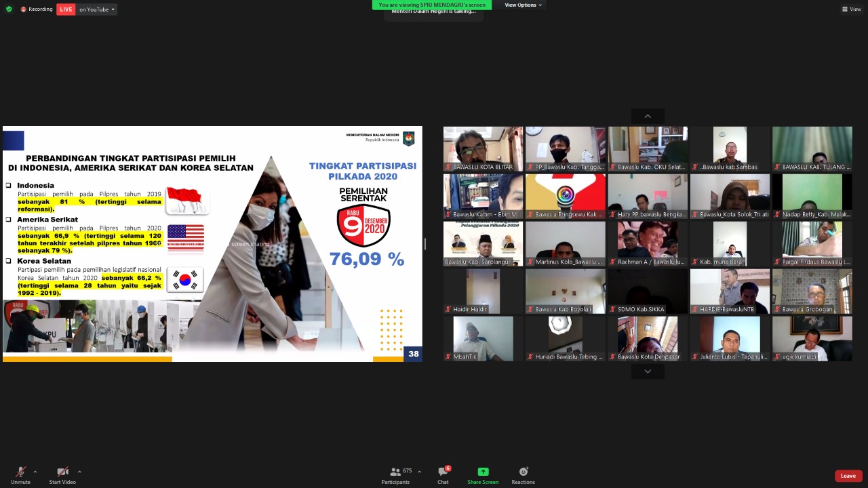Expand video options arrow beside Start Video
This screenshot has width=868, height=488.
point(79,472)
